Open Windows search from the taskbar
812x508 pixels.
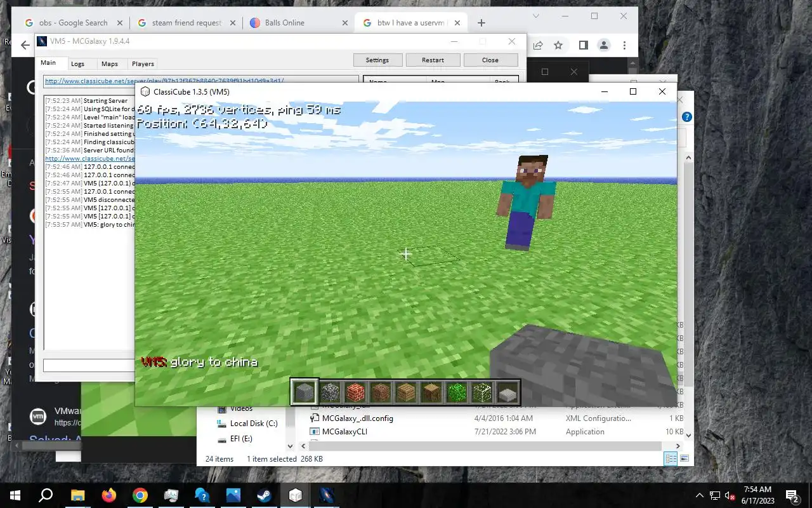pyautogui.click(x=46, y=495)
